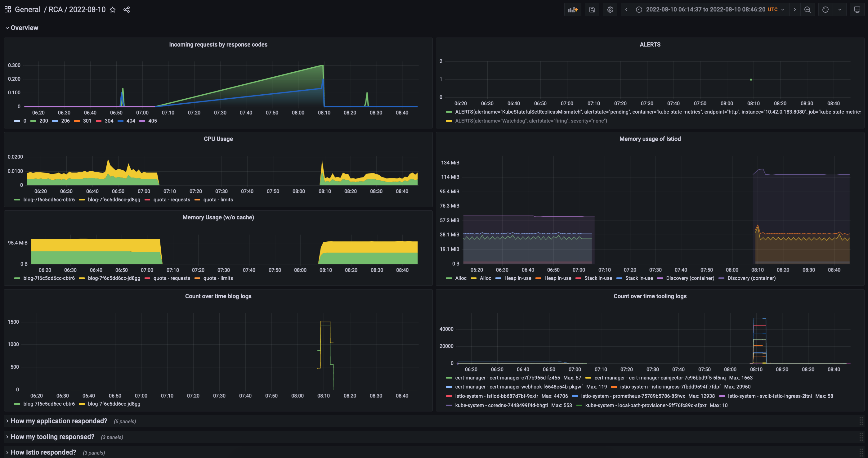Toggle the 405 response code series

pos(152,121)
